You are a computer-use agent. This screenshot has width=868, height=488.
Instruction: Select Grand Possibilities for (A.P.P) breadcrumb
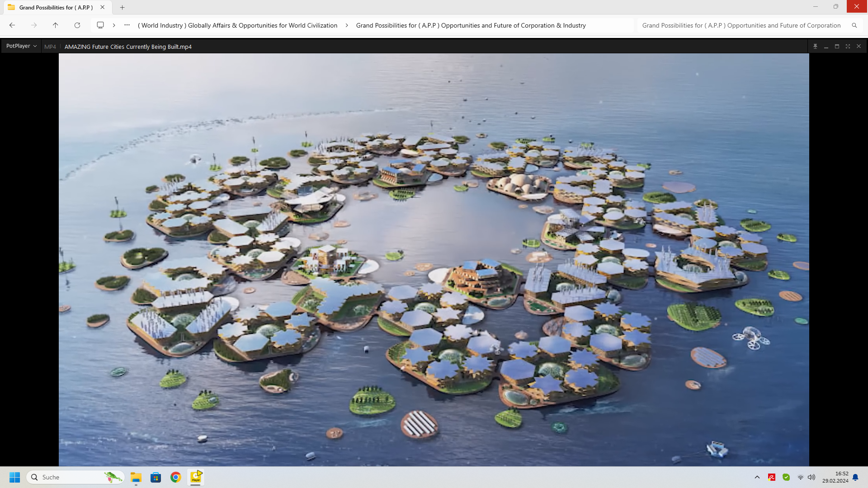tap(471, 25)
